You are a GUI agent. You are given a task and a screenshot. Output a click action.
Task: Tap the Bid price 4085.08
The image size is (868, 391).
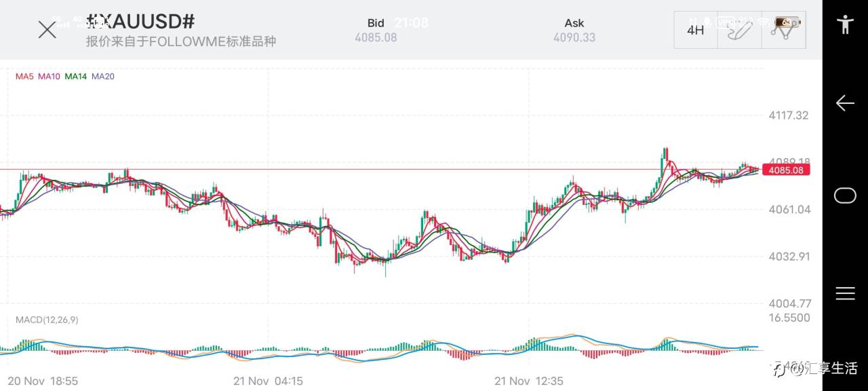tap(376, 37)
